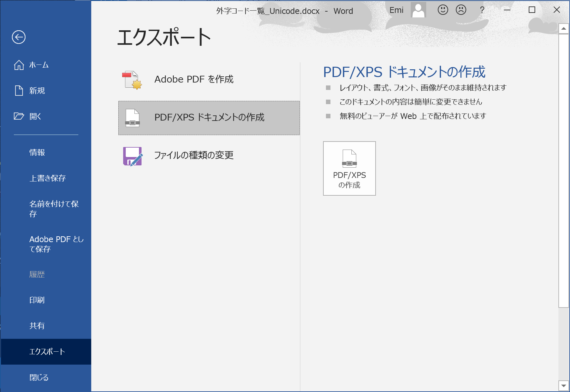This screenshot has width=570, height=392.
Task: Click the purple save disk icon
Action: click(133, 156)
